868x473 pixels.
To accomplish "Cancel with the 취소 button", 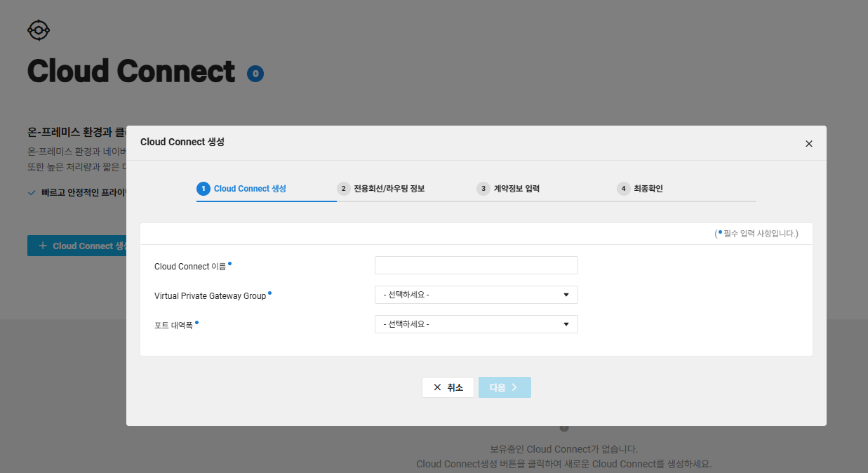I will pyautogui.click(x=448, y=387).
